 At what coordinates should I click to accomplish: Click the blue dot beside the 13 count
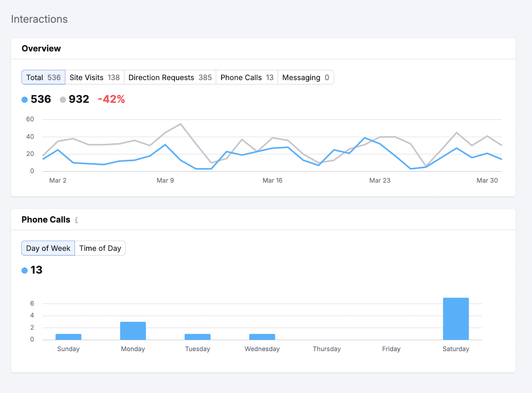click(25, 270)
